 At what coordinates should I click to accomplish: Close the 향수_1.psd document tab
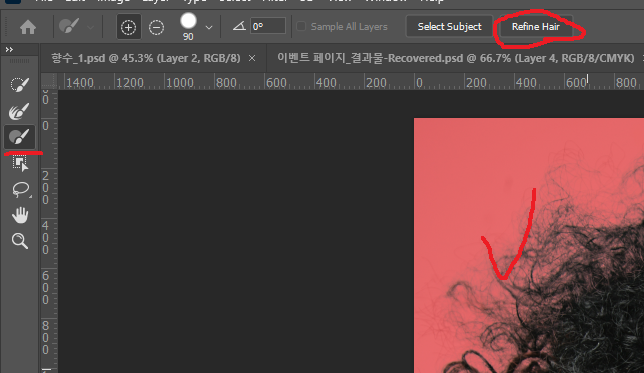(x=252, y=59)
